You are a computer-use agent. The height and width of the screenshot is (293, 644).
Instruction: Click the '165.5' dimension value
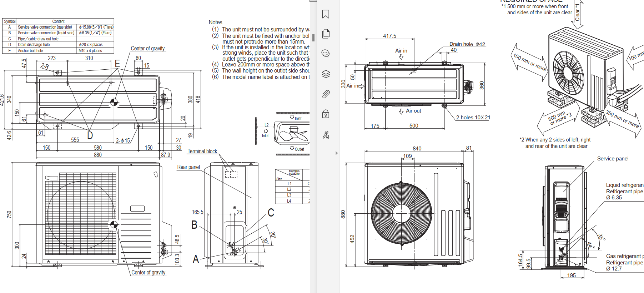pos(197,212)
